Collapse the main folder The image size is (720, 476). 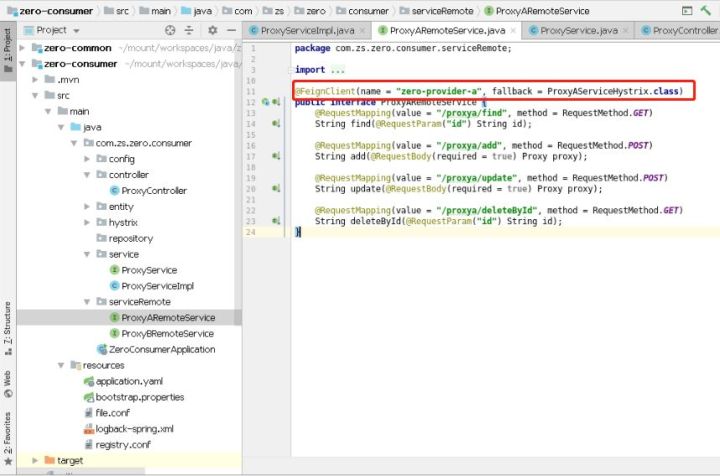point(48,111)
